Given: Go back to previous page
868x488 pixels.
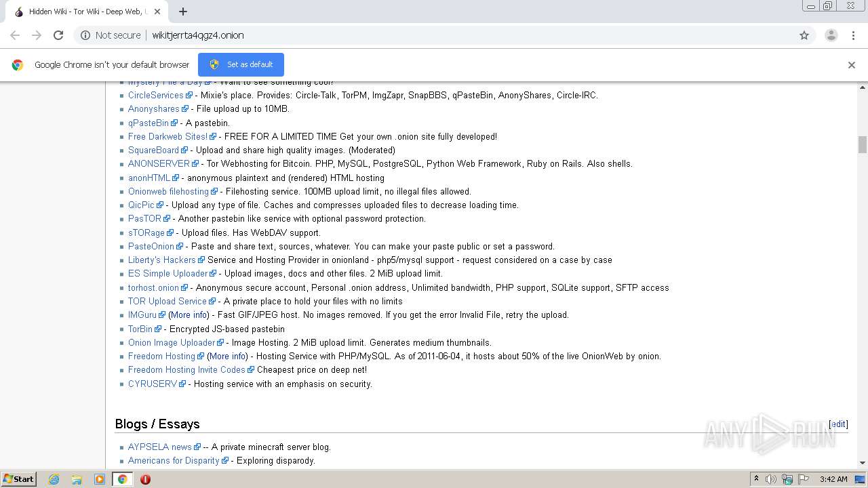Looking at the screenshot, I should tap(15, 35).
